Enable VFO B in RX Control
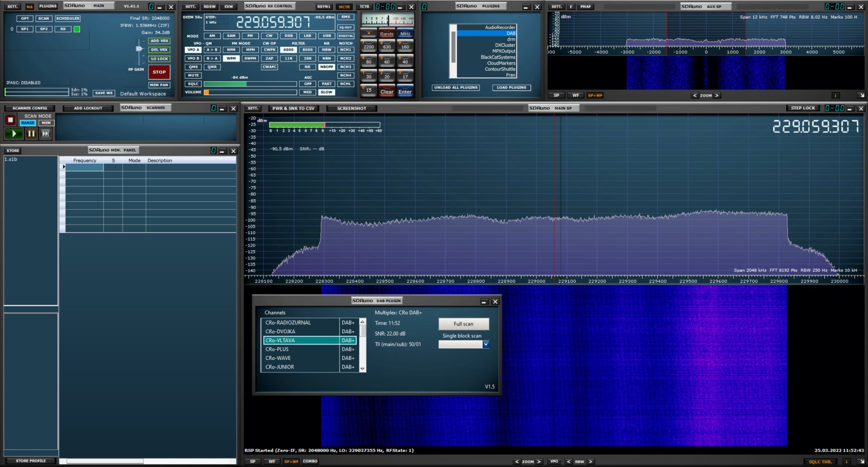The height and width of the screenshot is (467, 868). click(193, 58)
